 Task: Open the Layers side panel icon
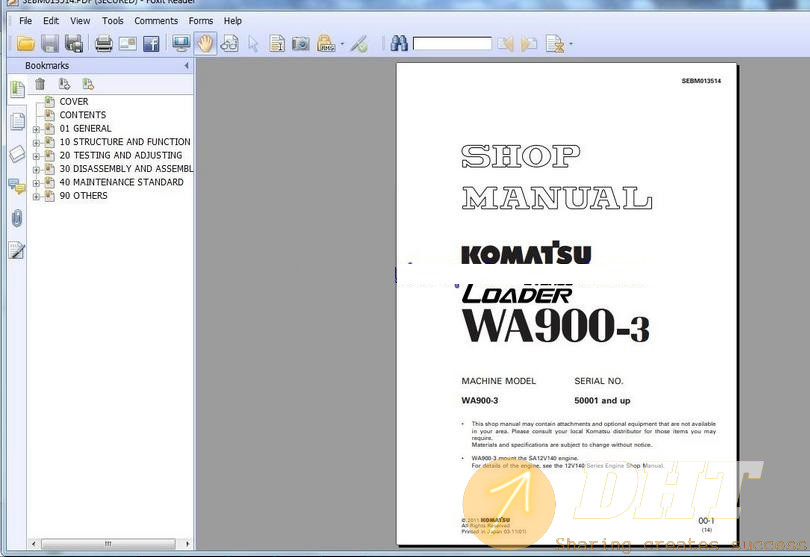17,153
